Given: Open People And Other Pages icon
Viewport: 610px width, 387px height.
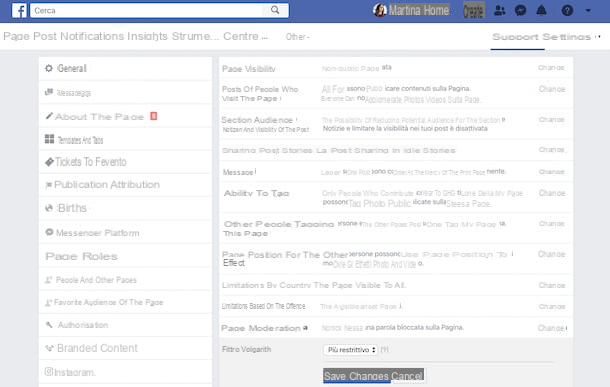Looking at the screenshot, I should point(49,280).
